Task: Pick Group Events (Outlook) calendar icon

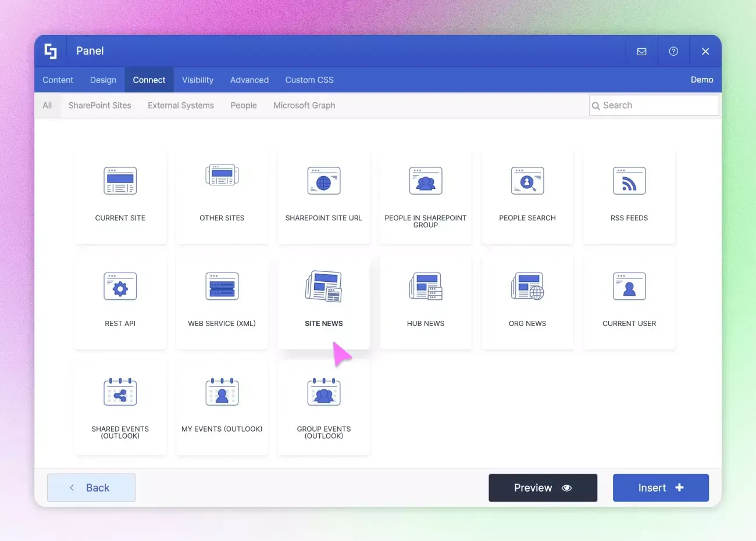Action: click(324, 392)
